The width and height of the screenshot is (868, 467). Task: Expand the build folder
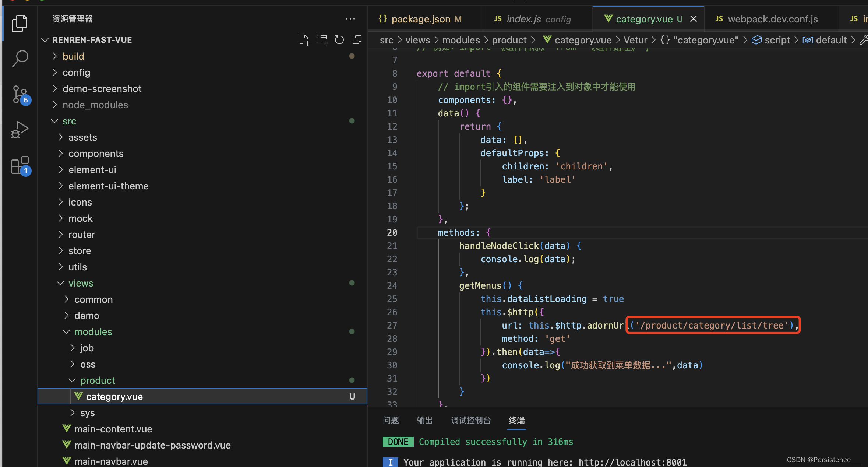[202, 56]
